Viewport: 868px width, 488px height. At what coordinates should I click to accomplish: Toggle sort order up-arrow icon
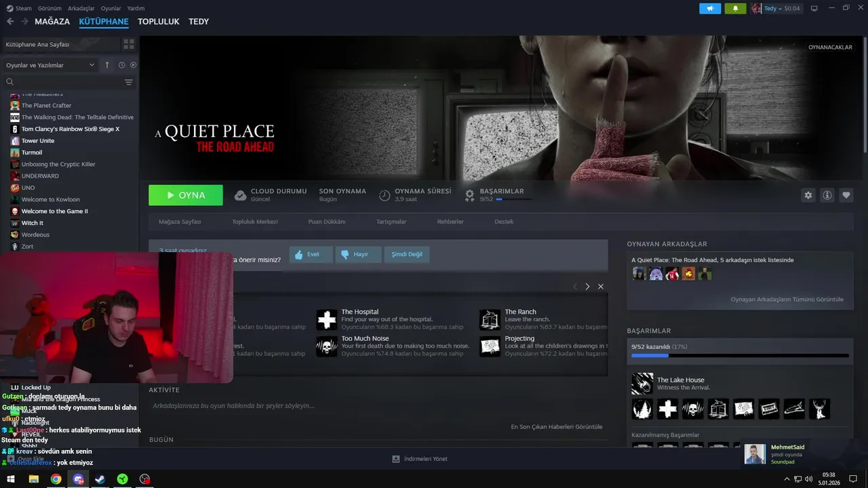[x=106, y=65]
